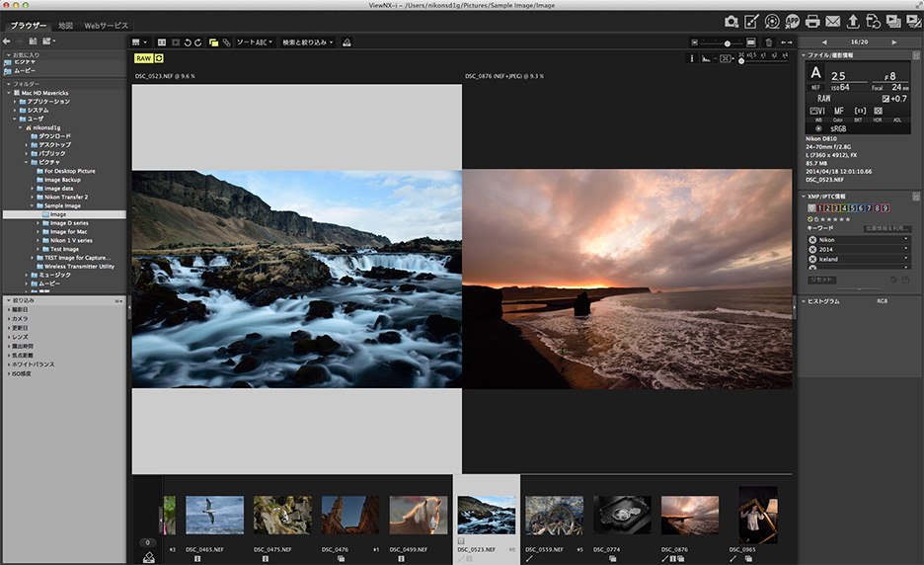Click the upload to web service icon
The image size is (924, 565).
tap(853, 21)
